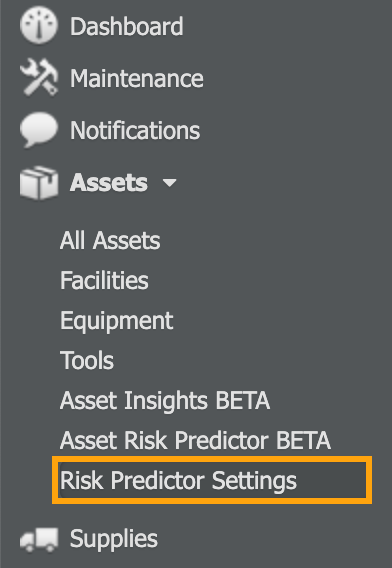Click the BETA tag after Asset Risk Predictor
392x568 pixels.
coord(304,440)
